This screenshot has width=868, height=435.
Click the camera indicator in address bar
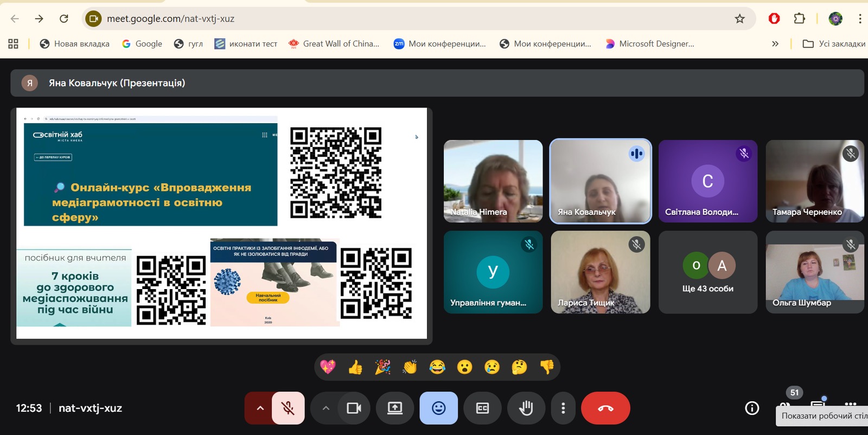pos(93,18)
